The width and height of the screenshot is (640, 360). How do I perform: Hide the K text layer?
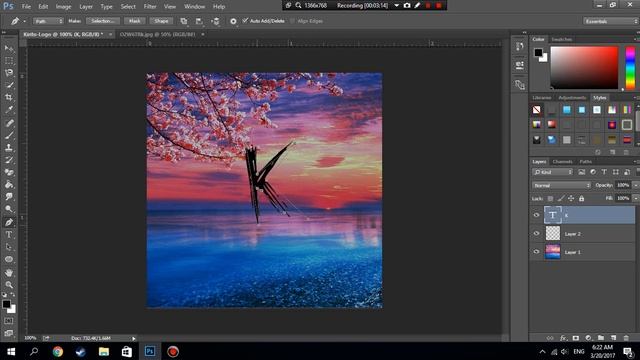[x=536, y=215]
